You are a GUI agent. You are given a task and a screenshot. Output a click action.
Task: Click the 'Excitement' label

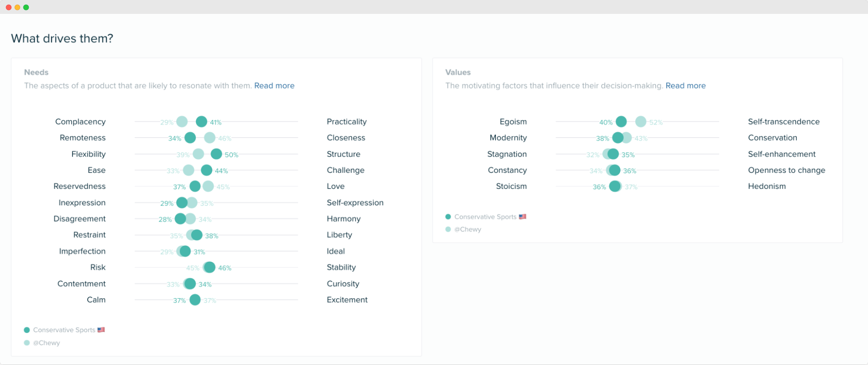pos(347,300)
